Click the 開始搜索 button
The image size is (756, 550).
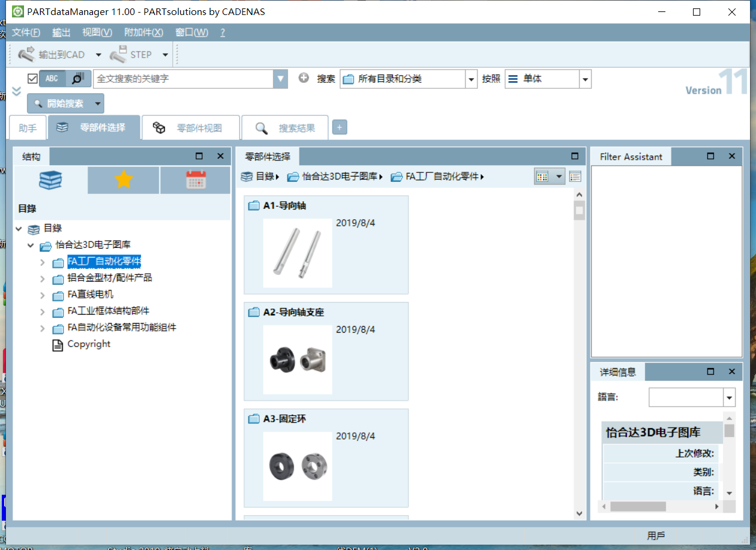(x=59, y=103)
